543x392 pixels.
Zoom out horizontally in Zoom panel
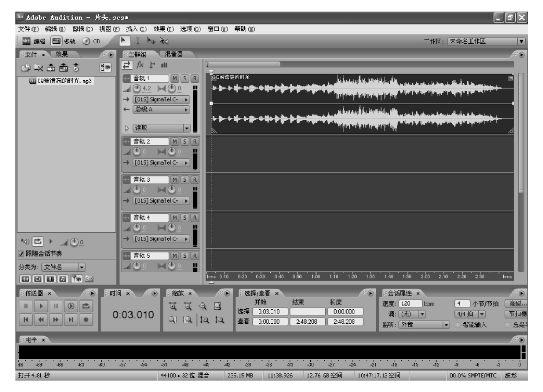188,306
